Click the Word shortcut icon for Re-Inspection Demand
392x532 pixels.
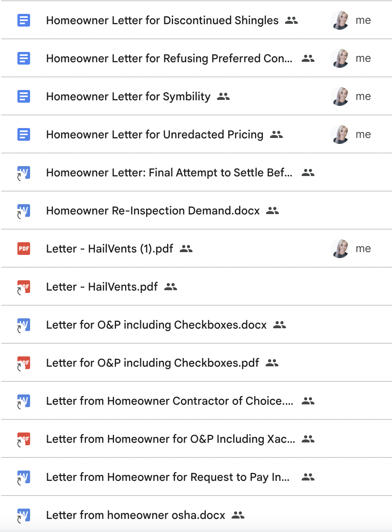(x=24, y=211)
